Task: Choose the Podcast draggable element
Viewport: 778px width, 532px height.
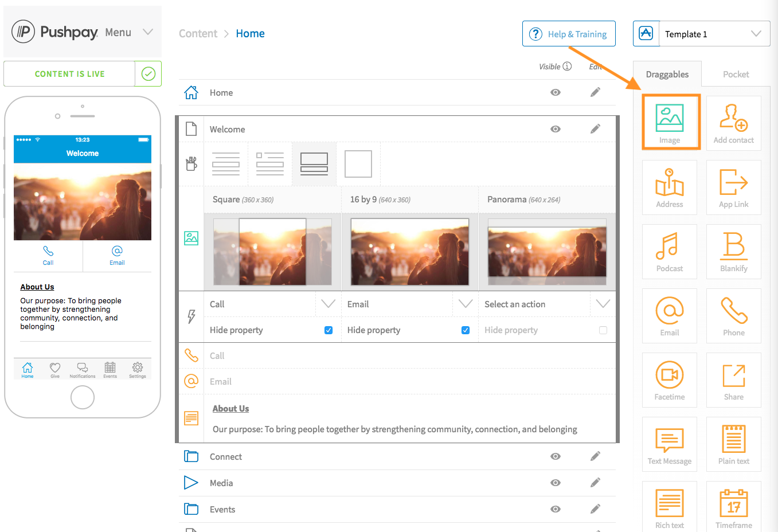Action: pyautogui.click(x=669, y=252)
